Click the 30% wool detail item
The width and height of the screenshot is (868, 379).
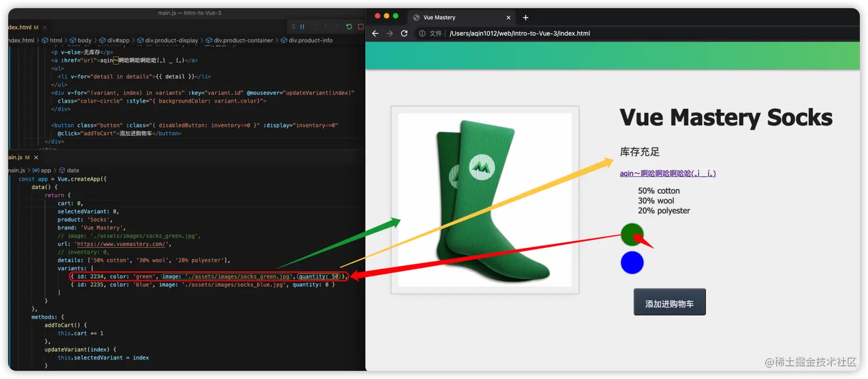656,201
